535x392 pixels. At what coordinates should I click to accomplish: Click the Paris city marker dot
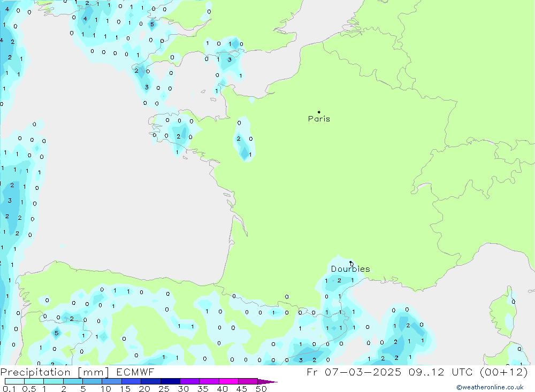point(319,112)
